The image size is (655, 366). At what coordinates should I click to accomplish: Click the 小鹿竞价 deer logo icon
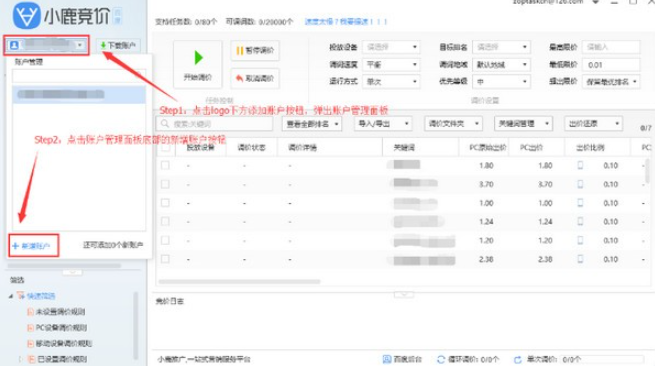[27, 15]
